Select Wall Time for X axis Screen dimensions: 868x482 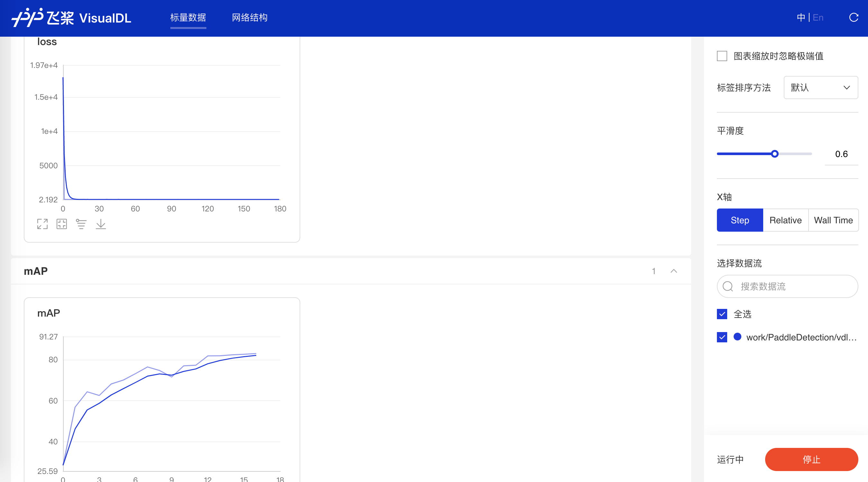833,220
